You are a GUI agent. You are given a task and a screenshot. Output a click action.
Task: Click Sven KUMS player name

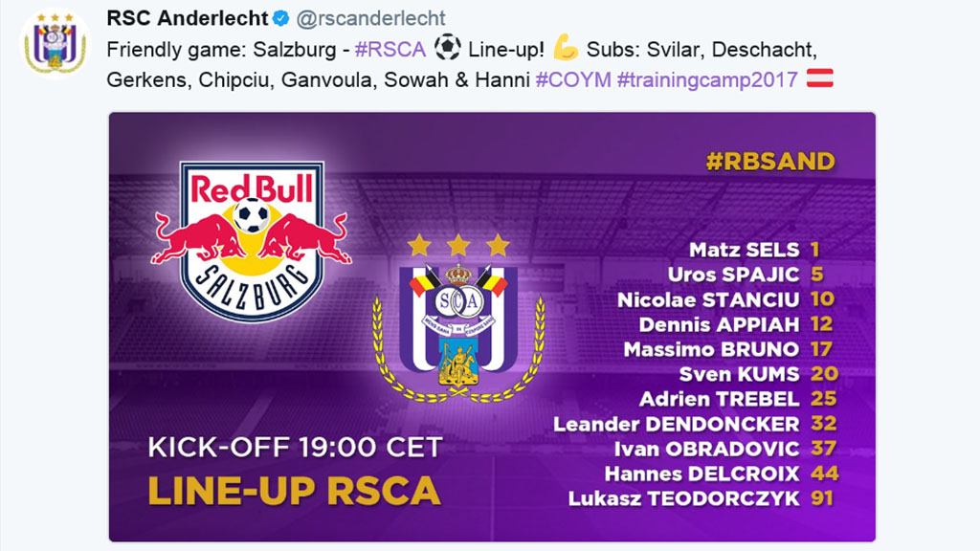[739, 374]
